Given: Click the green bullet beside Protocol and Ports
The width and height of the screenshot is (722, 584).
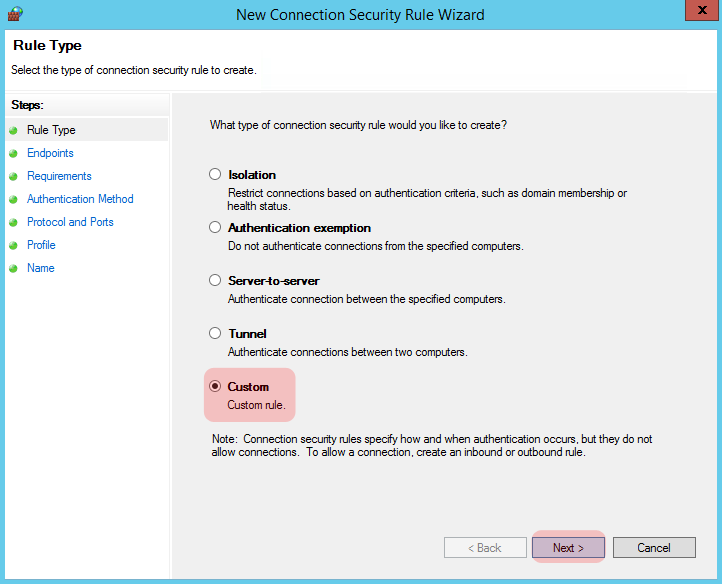Looking at the screenshot, I should point(13,222).
